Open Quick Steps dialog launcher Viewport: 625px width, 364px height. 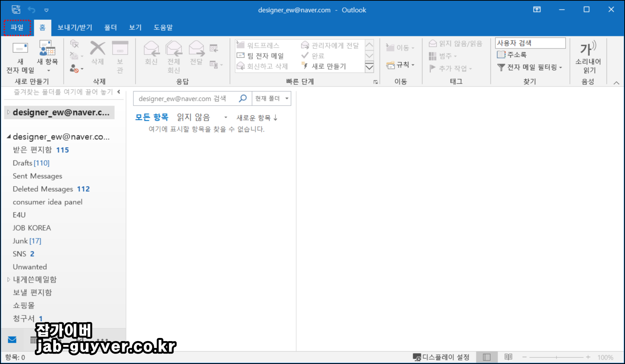point(376,82)
